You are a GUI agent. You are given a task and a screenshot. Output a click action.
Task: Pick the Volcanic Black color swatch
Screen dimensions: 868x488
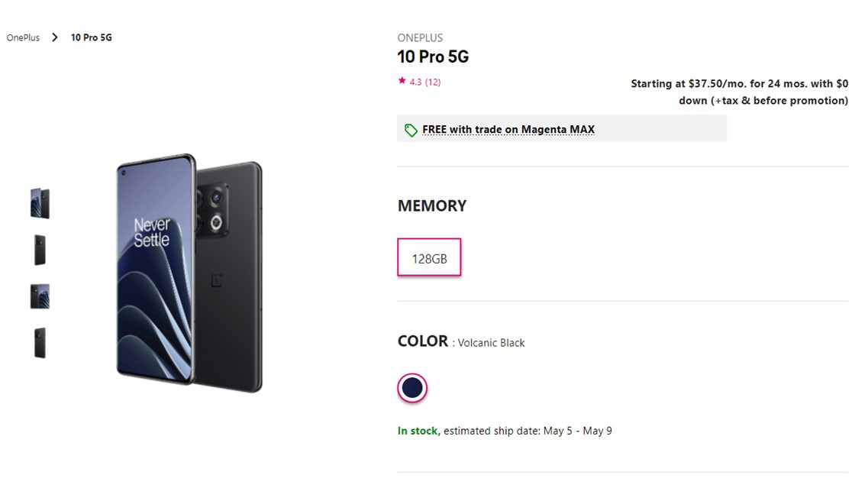(412, 388)
